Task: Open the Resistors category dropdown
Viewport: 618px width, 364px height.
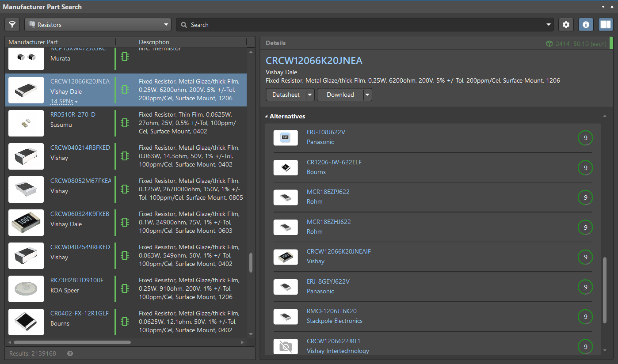Action: [x=98, y=25]
